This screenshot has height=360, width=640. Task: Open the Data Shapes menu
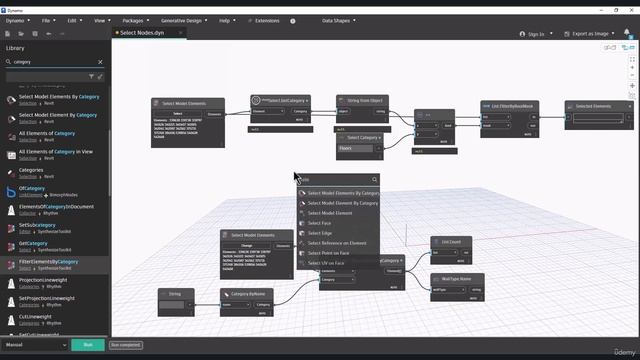pos(338,20)
